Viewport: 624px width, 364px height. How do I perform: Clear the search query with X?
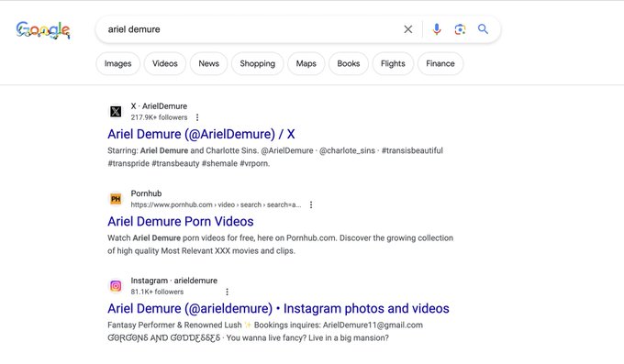coord(408,29)
